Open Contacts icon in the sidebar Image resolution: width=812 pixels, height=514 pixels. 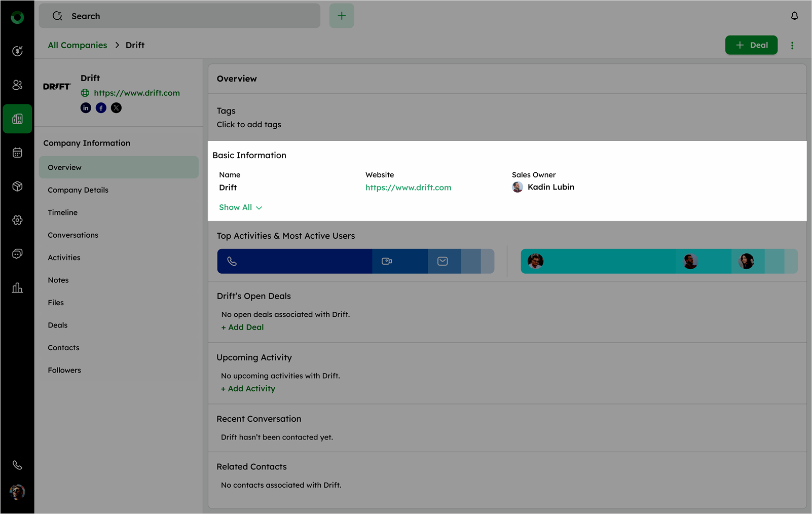(17, 85)
